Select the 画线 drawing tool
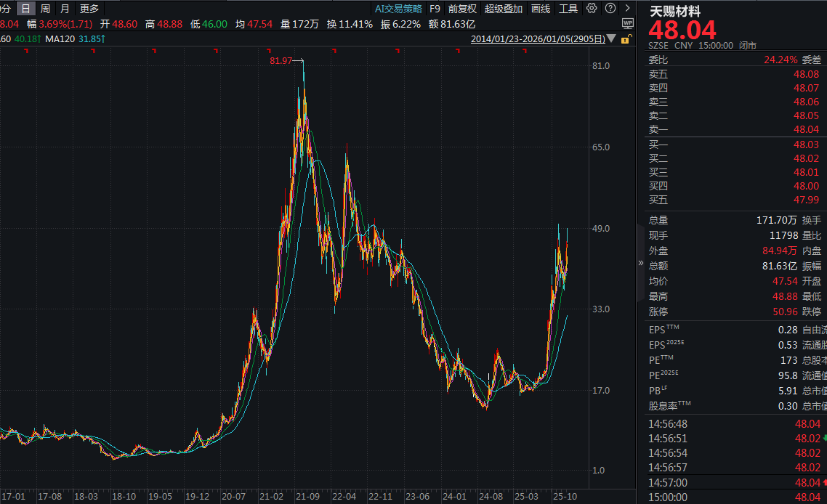 (541, 9)
